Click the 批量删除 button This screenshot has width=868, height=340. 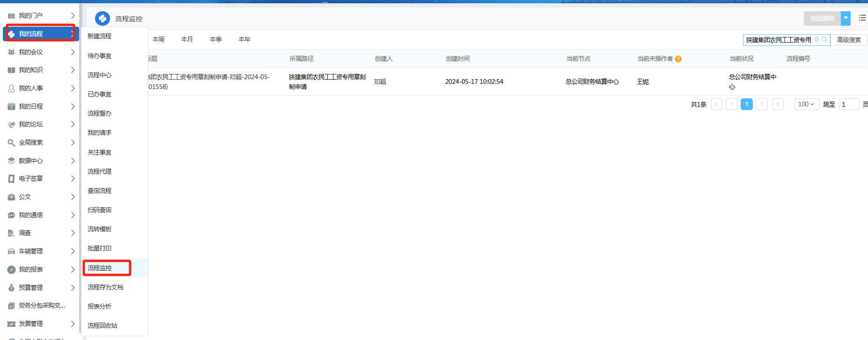coord(822,18)
